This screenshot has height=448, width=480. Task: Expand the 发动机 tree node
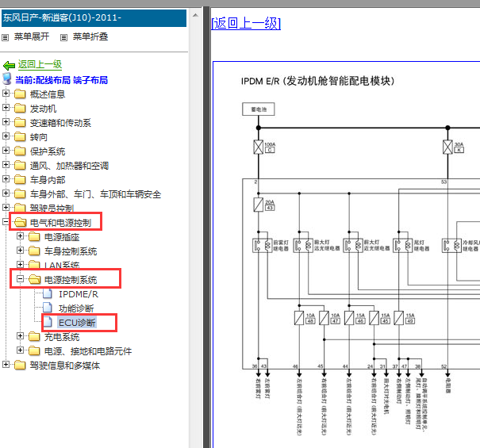tap(6, 107)
